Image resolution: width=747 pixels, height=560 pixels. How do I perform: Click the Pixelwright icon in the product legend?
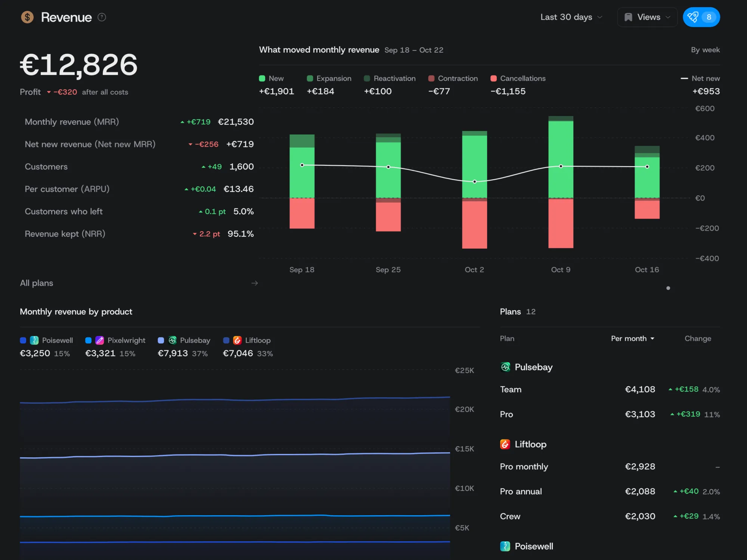[100, 340]
